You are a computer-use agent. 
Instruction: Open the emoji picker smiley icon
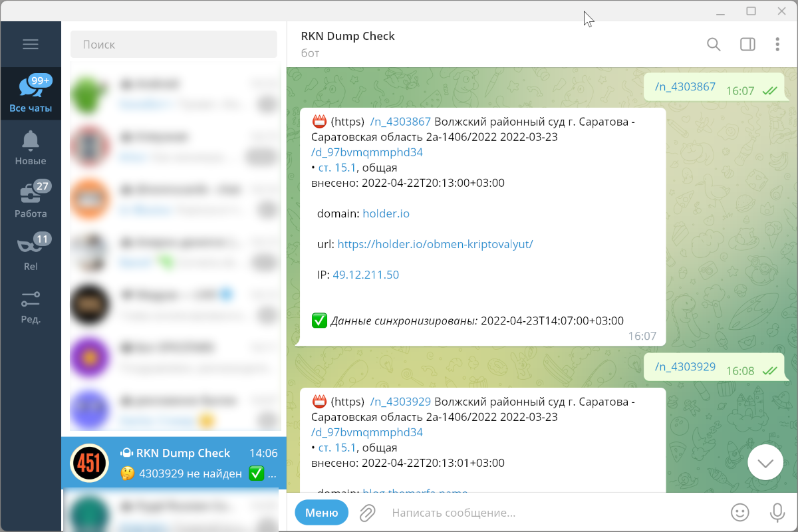(739, 513)
